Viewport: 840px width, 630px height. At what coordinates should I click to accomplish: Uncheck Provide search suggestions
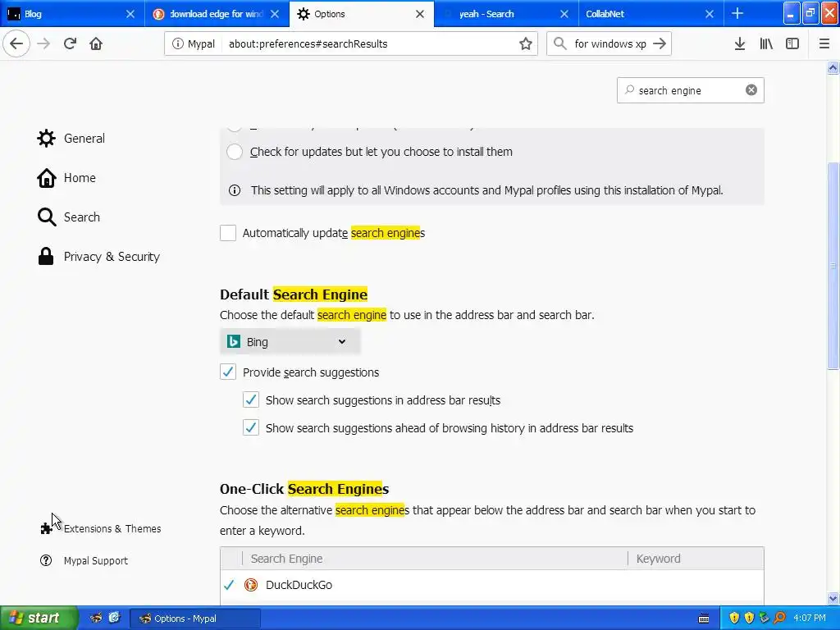pyautogui.click(x=228, y=372)
